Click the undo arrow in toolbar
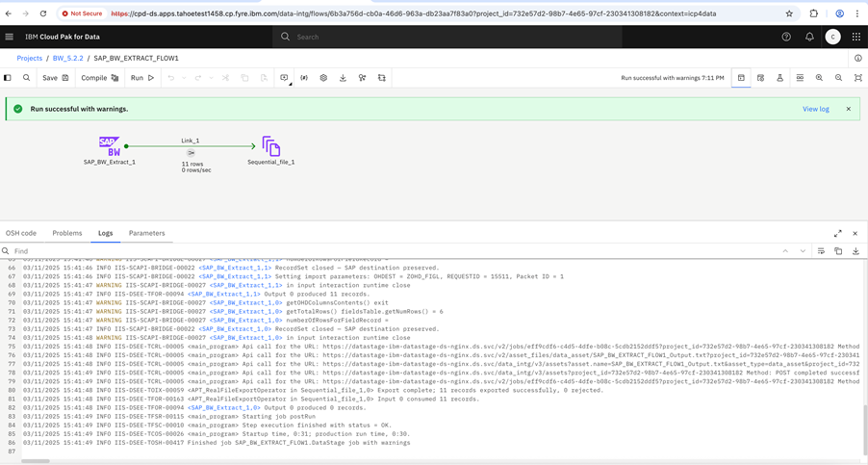Image resolution: width=868 pixels, height=465 pixels. point(171,78)
